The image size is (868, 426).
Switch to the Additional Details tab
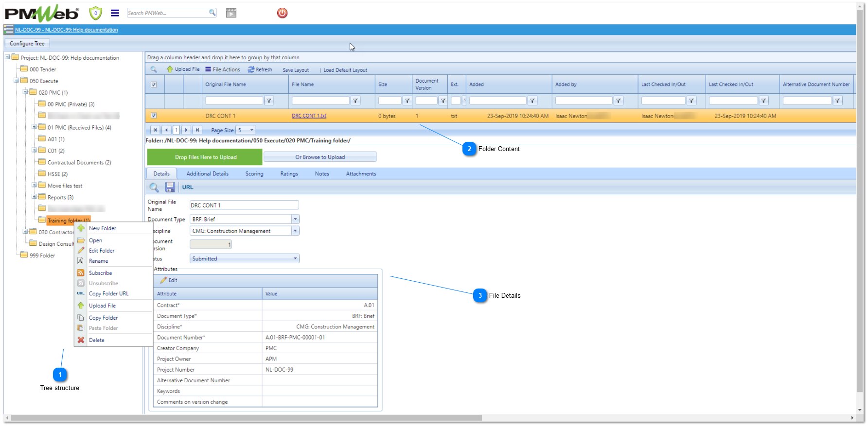207,174
